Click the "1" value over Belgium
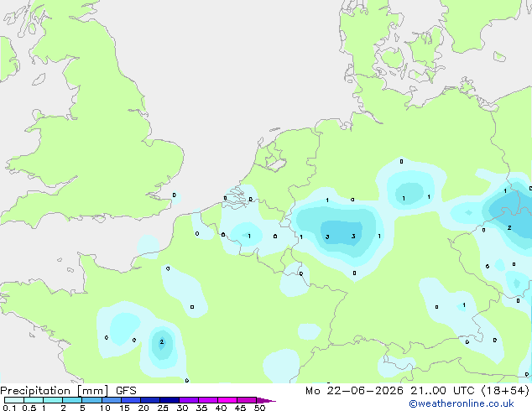The width and height of the screenshot is (532, 411). (249, 236)
